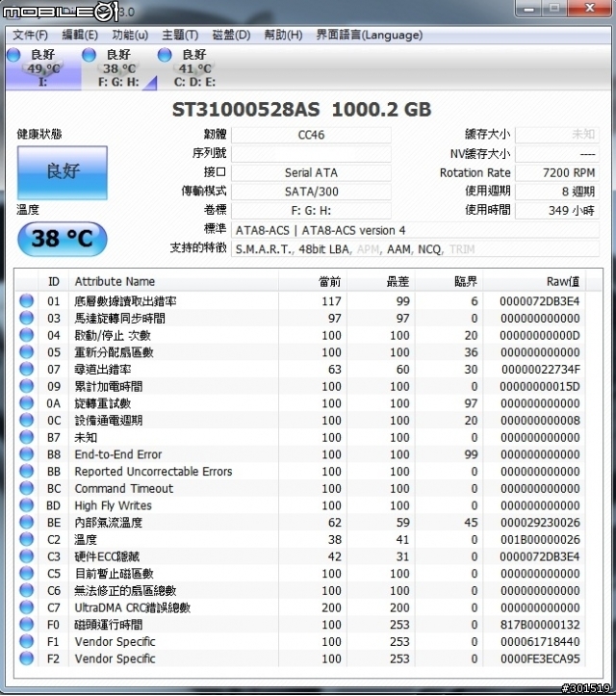Click the status orb for attribute 03
Image resolution: width=616 pixels, height=696 pixels.
(x=27, y=318)
